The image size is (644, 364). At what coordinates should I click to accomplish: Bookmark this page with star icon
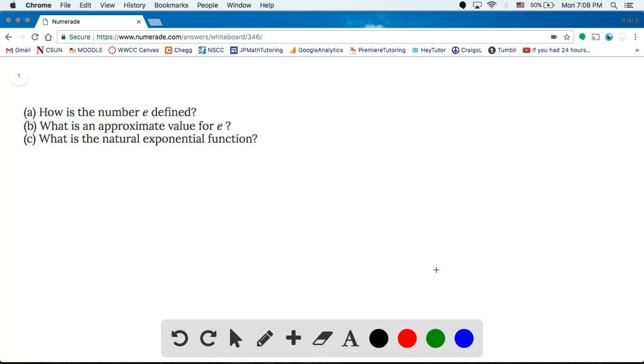(x=567, y=37)
